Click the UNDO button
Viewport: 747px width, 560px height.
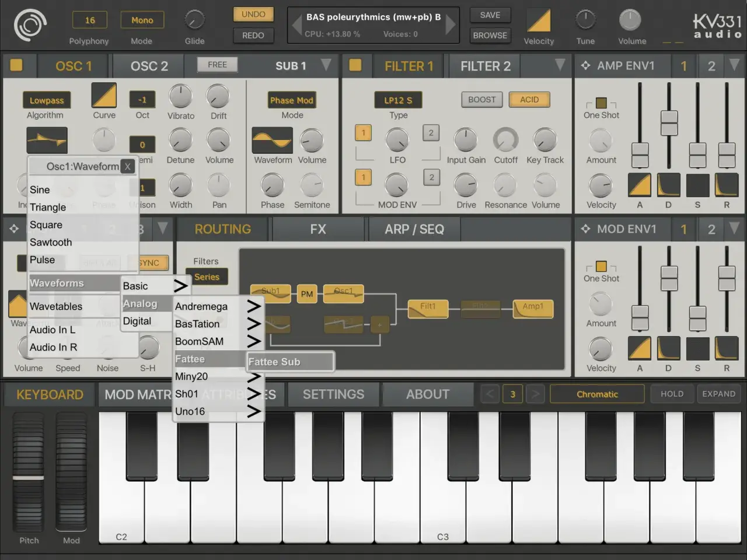(253, 14)
